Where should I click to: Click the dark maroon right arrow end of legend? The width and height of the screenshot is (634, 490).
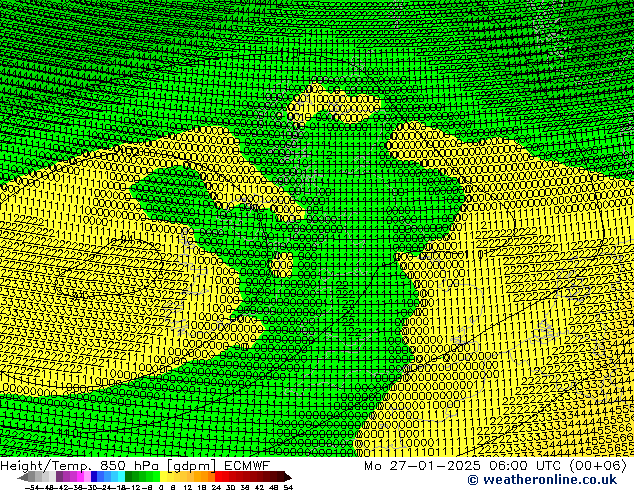pyautogui.click(x=288, y=477)
